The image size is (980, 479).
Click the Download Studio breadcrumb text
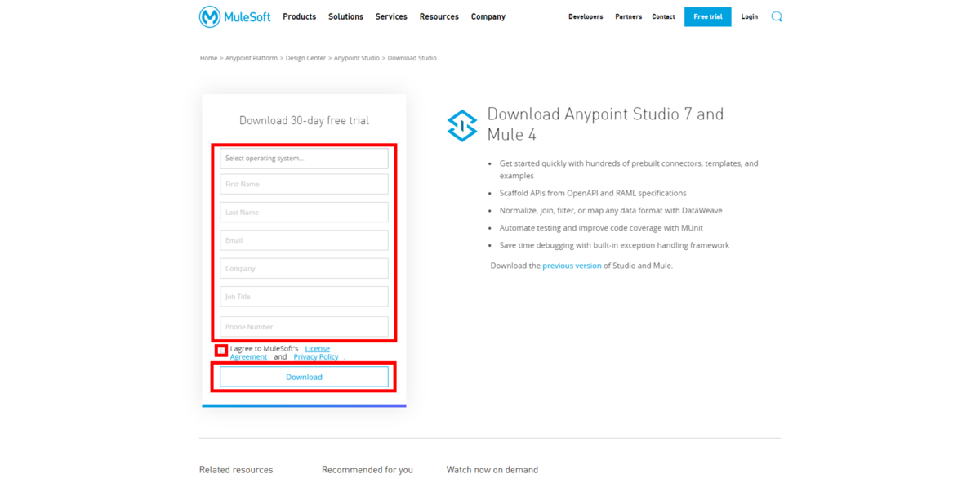coord(412,58)
